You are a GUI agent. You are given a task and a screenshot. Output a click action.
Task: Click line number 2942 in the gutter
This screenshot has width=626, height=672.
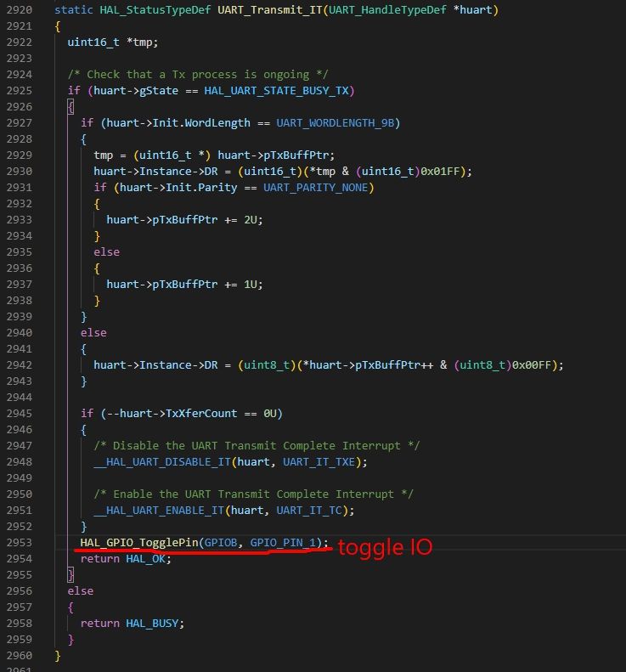click(20, 365)
